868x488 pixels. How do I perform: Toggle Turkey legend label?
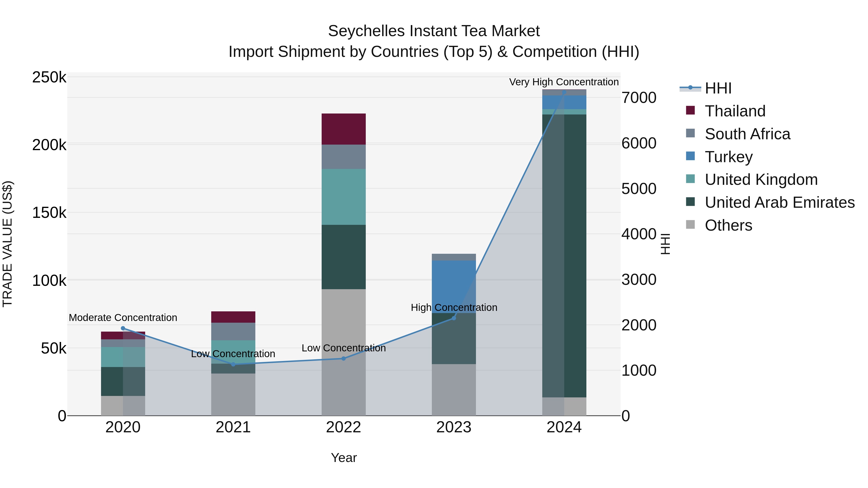[x=728, y=157]
